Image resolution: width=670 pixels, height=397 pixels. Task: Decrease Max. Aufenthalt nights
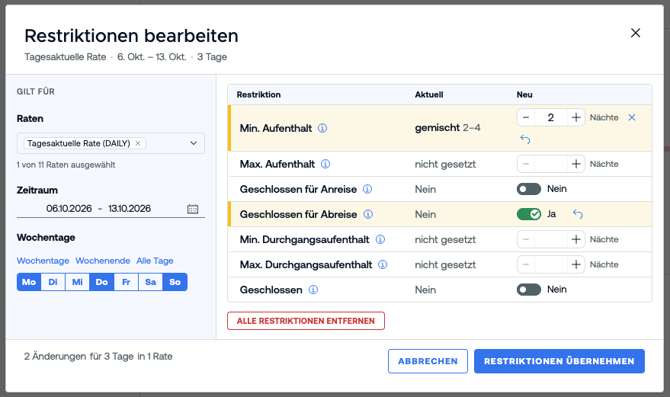526,164
